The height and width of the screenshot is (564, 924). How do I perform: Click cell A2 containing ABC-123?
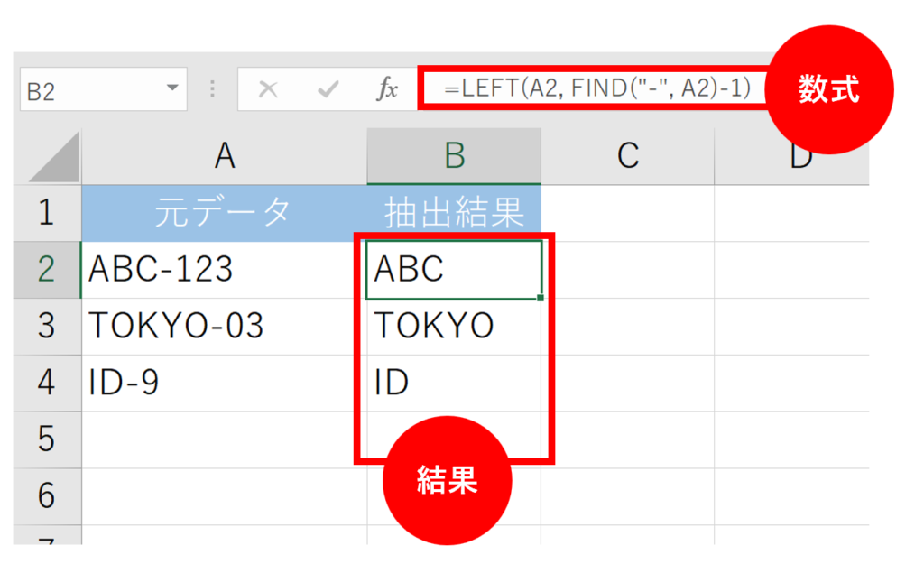[224, 270]
